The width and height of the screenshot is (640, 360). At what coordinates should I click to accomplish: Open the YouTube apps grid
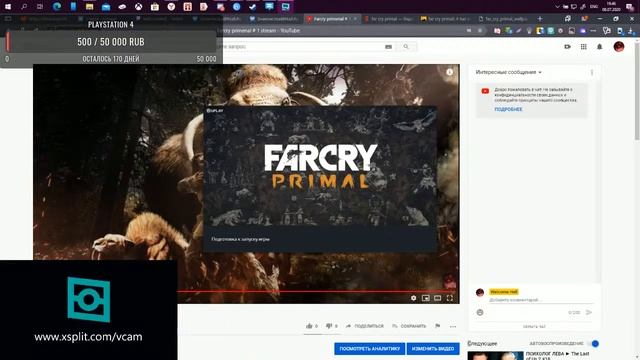coord(584,47)
